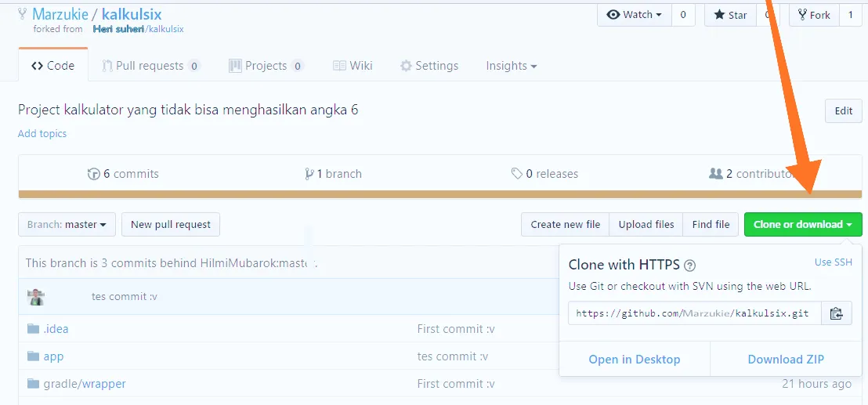Click the folder icon beside gradle/wrapper
Screen dimensions: 868x405
pyautogui.click(x=33, y=383)
